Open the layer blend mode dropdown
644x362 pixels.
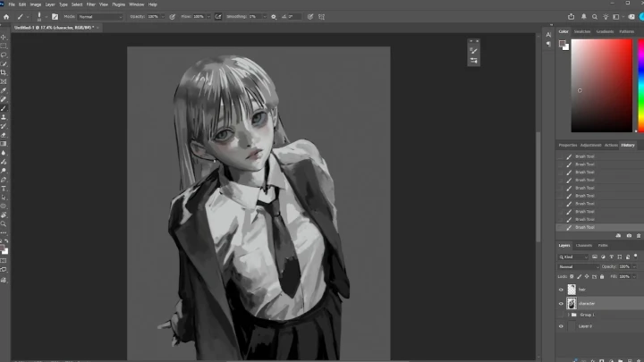click(579, 266)
